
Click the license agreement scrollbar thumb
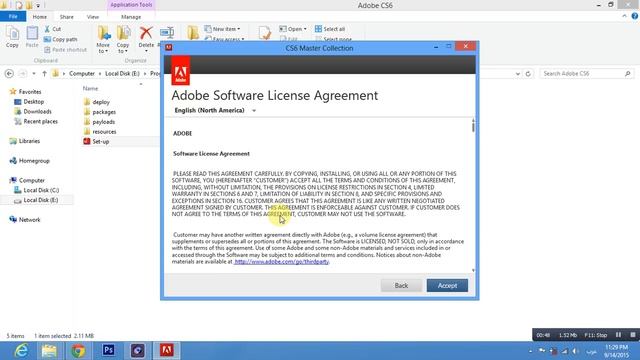pos(473,126)
